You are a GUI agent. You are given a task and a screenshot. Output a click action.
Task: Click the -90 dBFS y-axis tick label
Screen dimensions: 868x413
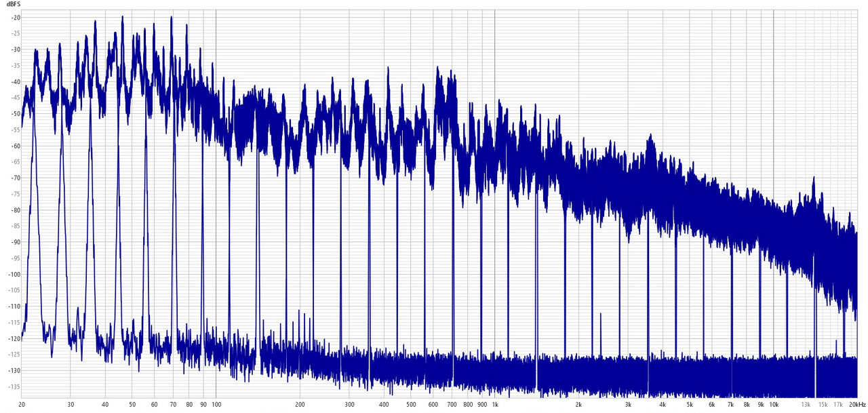click(x=16, y=242)
